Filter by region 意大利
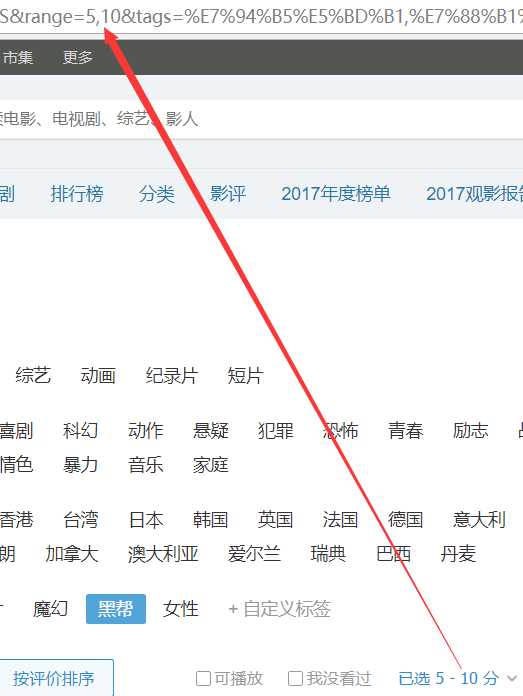Image resolution: width=523 pixels, height=696 pixels. pos(479,519)
